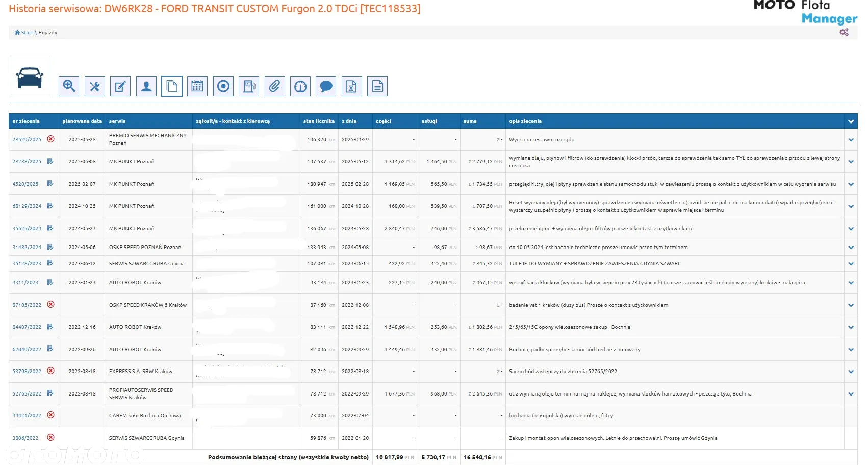Screen dimensions: 868x469
Task: Expand details for order 31482/2024
Action: (851, 248)
